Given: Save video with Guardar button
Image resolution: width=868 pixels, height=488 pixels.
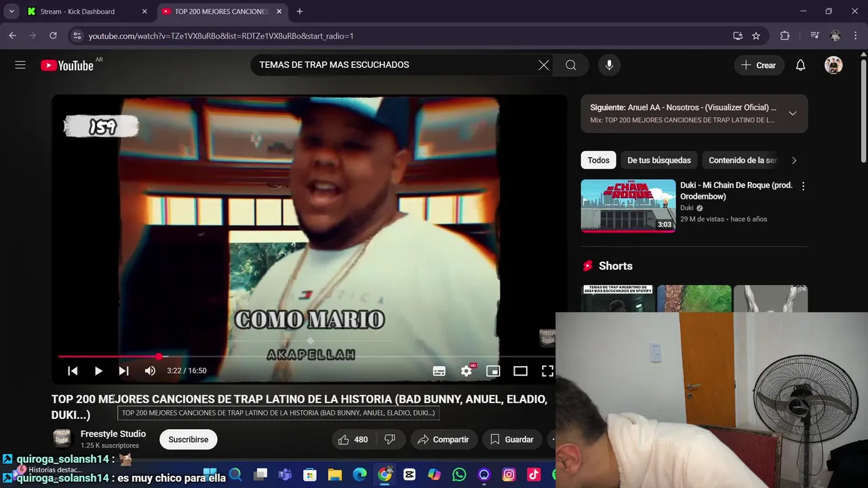Looking at the screenshot, I should (512, 439).
